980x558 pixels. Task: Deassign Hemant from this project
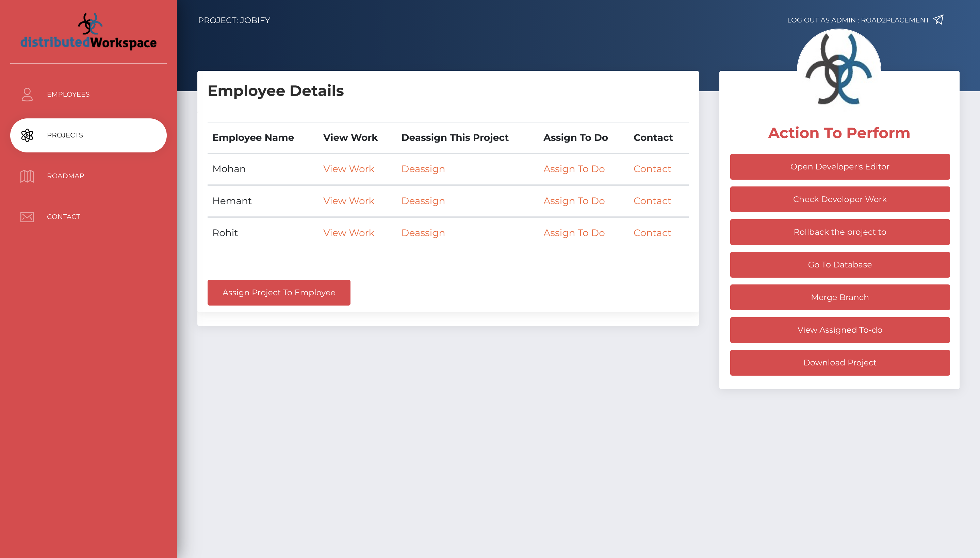pos(423,201)
